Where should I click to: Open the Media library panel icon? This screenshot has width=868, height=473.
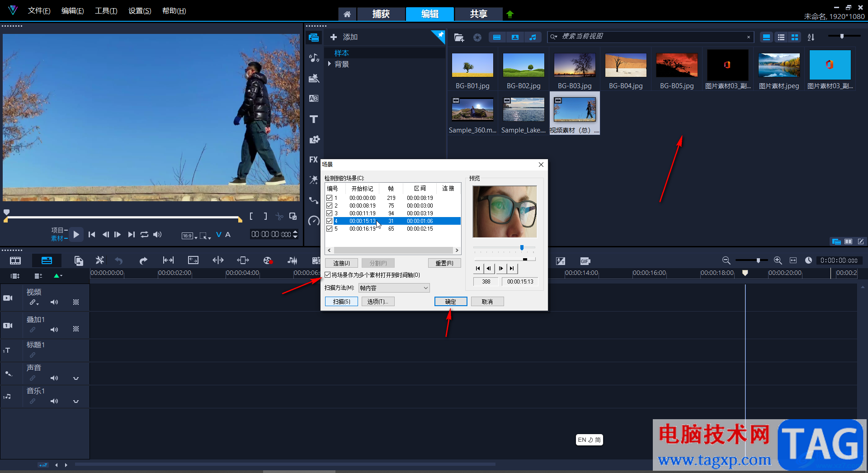314,38
